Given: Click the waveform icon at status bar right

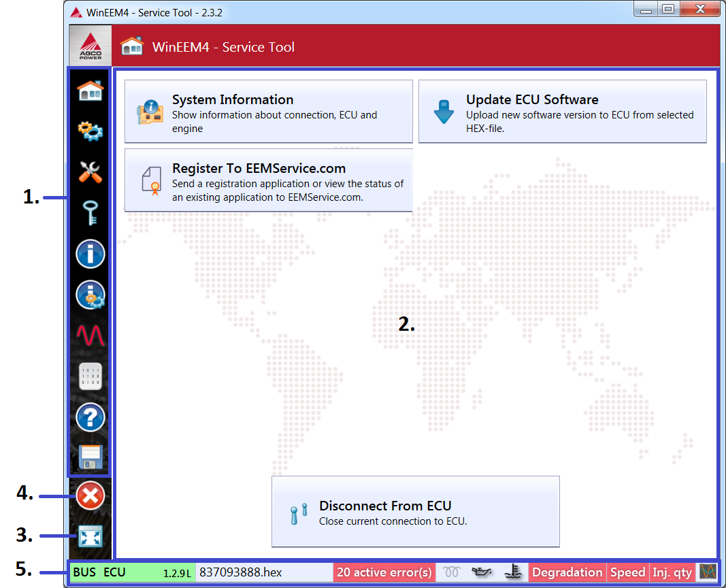Looking at the screenshot, I should coord(708,572).
